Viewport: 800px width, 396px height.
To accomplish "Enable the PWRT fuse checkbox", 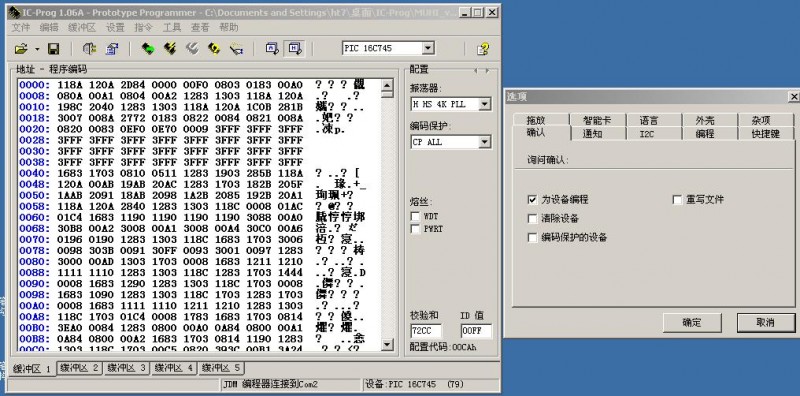I will [415, 229].
